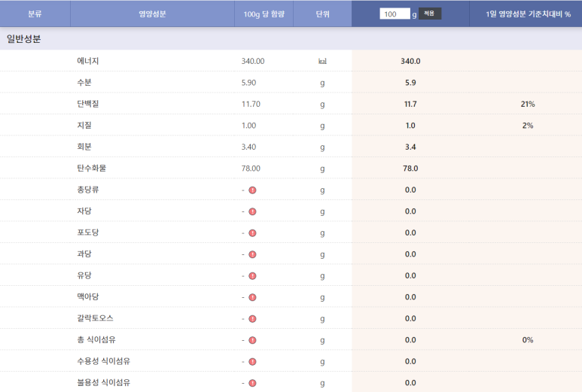Click the warning icon in the 총 식이섬유 row

(252, 340)
